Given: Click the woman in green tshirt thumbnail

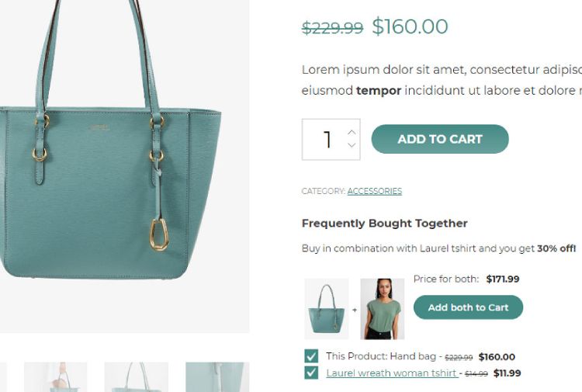Looking at the screenshot, I should 382,309.
